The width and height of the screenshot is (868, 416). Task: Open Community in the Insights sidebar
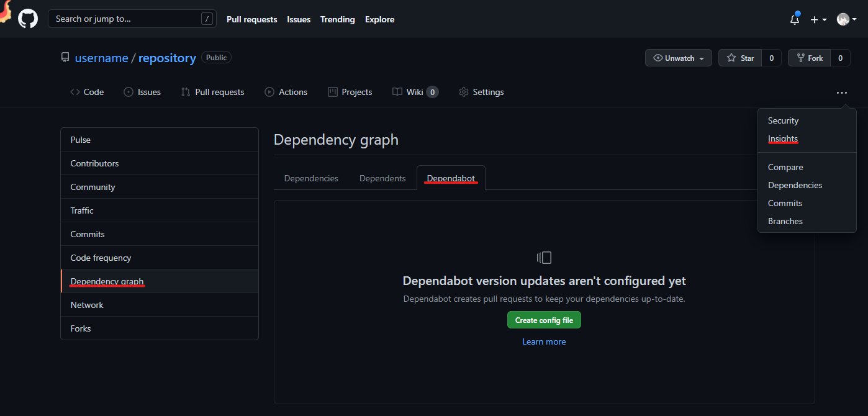(x=160, y=187)
